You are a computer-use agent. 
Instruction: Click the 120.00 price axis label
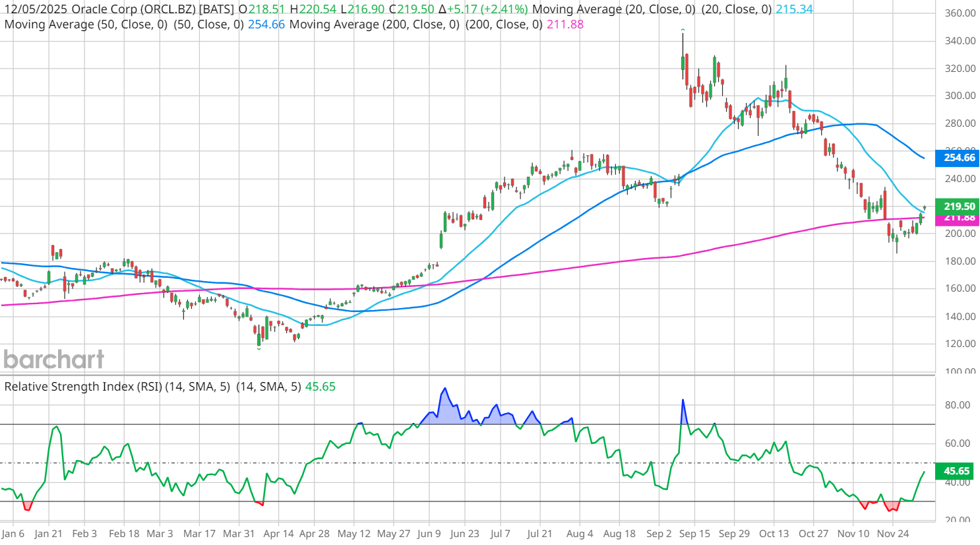coord(960,344)
